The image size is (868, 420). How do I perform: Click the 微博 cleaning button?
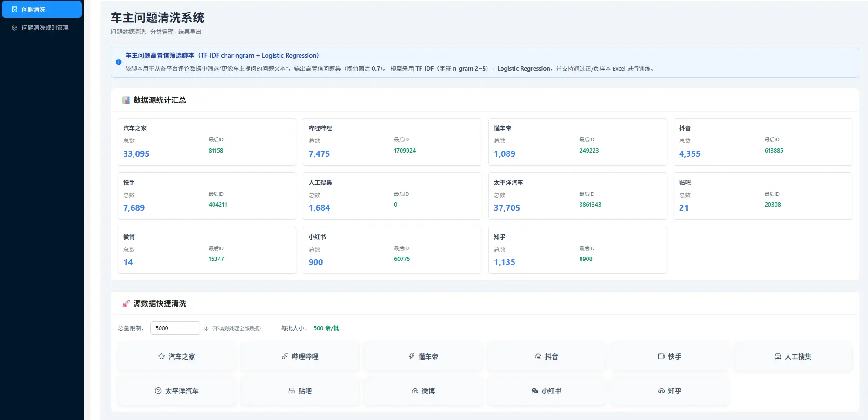point(424,391)
